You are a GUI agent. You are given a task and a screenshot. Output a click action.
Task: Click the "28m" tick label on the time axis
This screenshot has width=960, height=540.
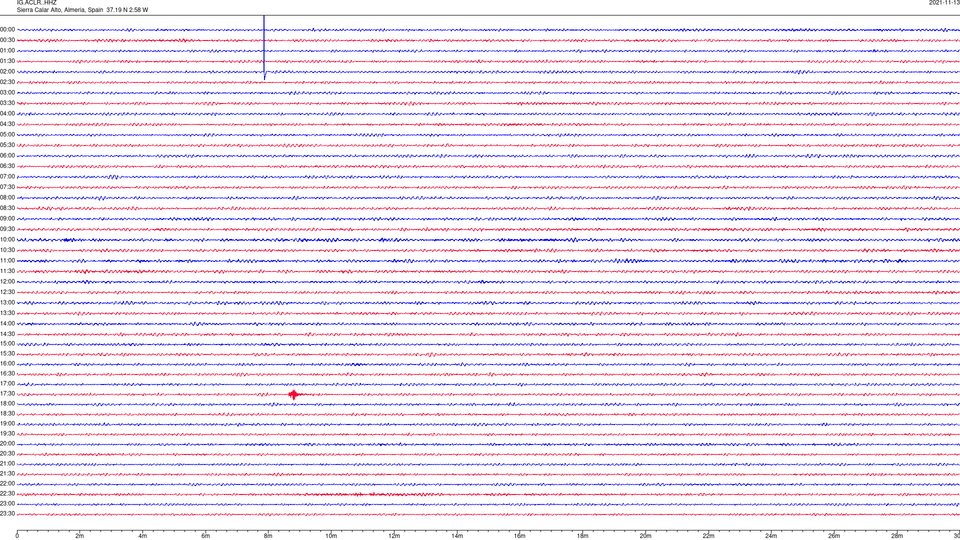click(x=897, y=536)
